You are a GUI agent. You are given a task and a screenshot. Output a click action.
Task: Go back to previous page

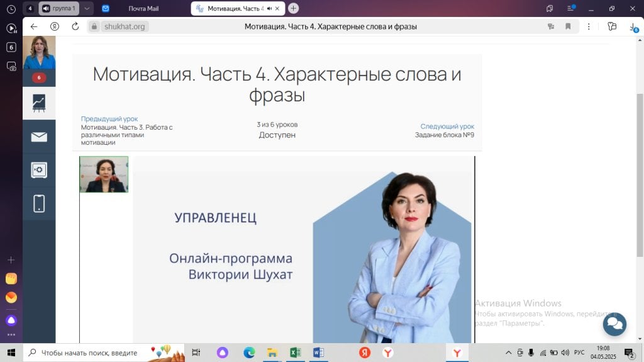click(34, 26)
